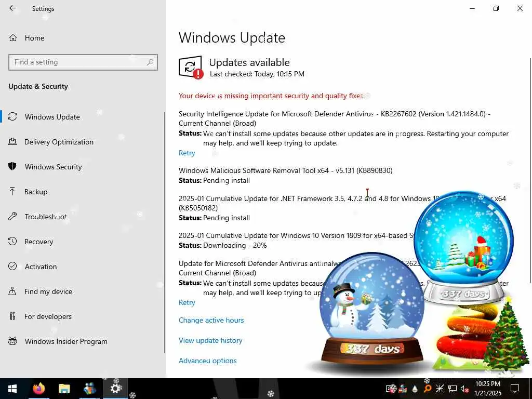Open Advanced options link

(x=208, y=361)
